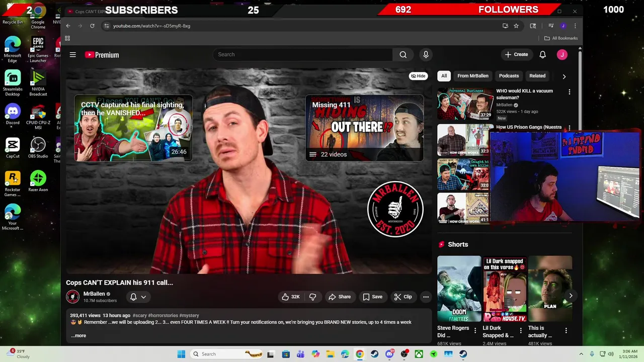This screenshot has height=362, width=644.
Task: Open File Explorer from taskbar
Action: pyautogui.click(x=330, y=354)
